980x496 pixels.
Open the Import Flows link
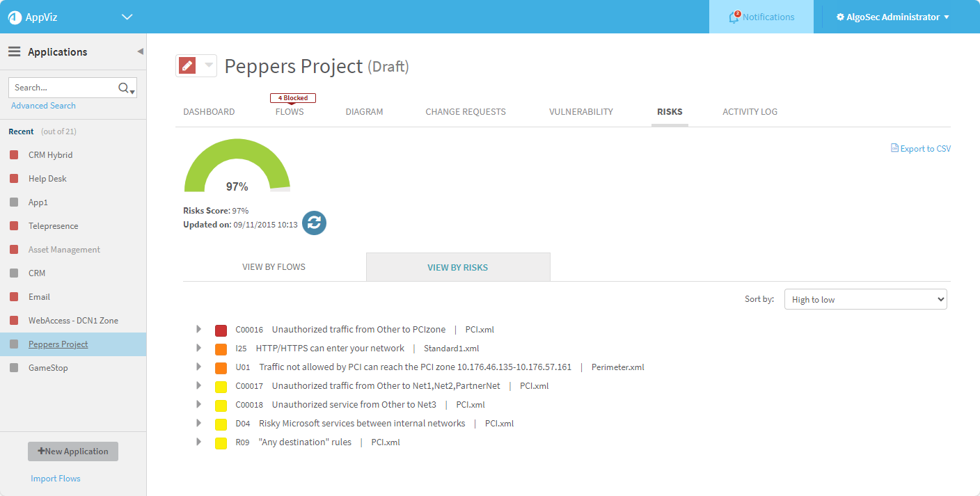pos(56,479)
